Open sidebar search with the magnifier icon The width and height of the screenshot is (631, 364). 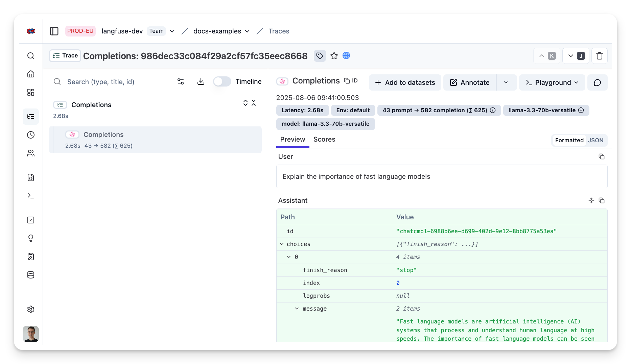pyautogui.click(x=31, y=56)
